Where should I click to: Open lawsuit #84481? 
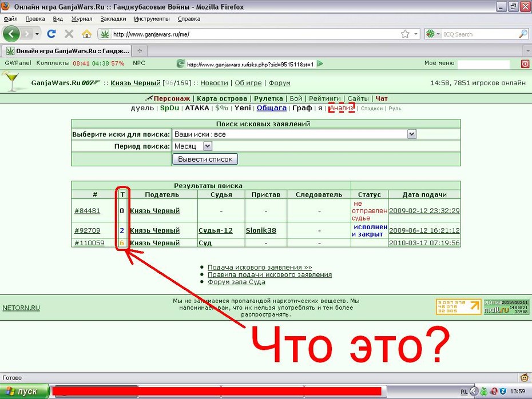(87, 210)
